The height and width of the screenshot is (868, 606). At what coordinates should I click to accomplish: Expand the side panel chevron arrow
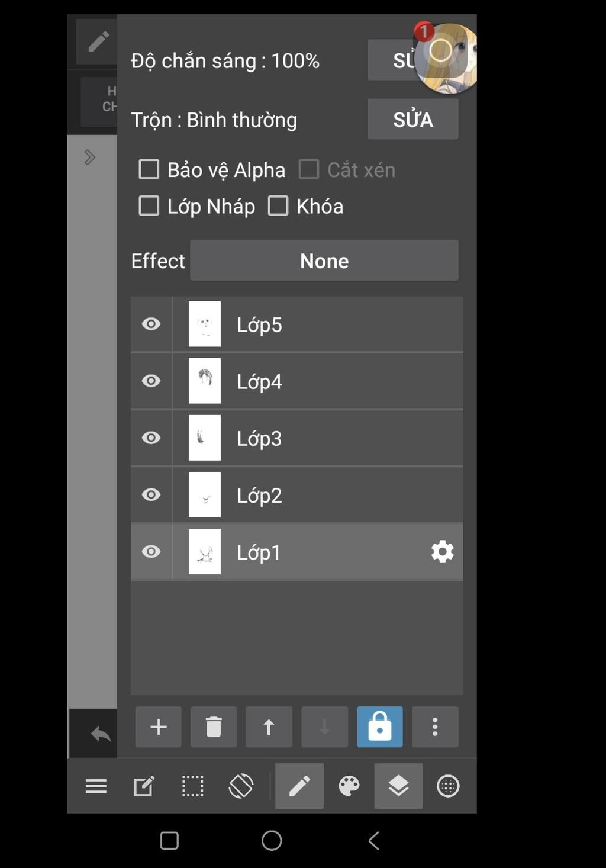click(90, 157)
